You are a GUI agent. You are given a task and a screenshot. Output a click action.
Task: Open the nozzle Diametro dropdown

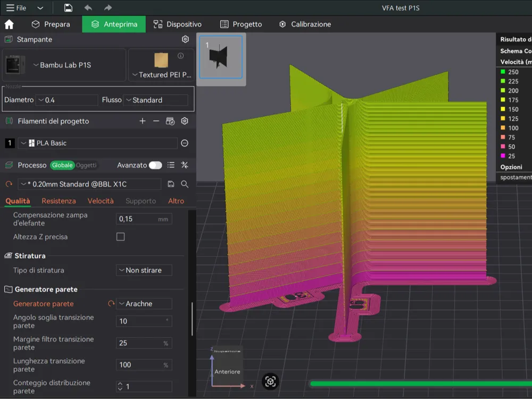coord(66,100)
